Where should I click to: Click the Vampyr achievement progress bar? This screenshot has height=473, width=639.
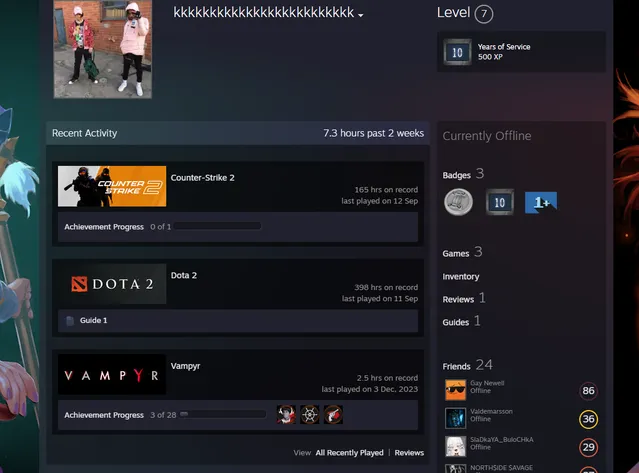tap(223, 414)
